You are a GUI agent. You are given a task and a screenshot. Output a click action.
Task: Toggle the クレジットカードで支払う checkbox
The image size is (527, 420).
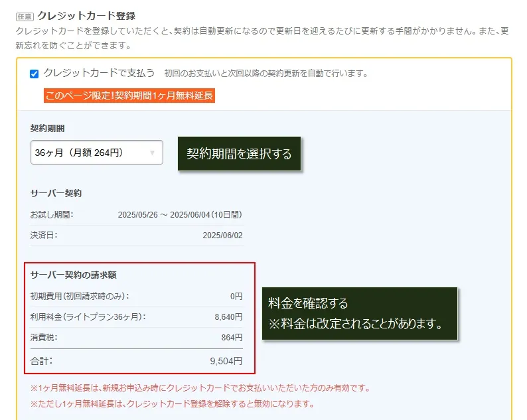[35, 74]
